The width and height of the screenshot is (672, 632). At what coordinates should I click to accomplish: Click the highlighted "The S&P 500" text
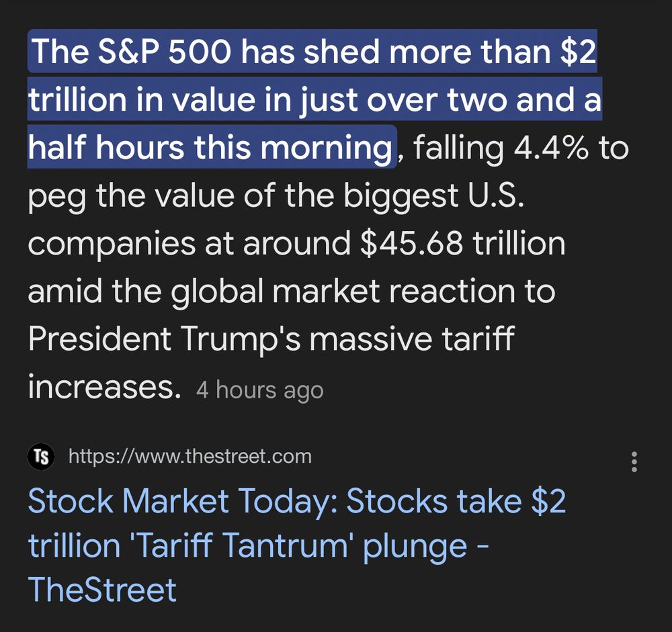pyautogui.click(x=95, y=52)
